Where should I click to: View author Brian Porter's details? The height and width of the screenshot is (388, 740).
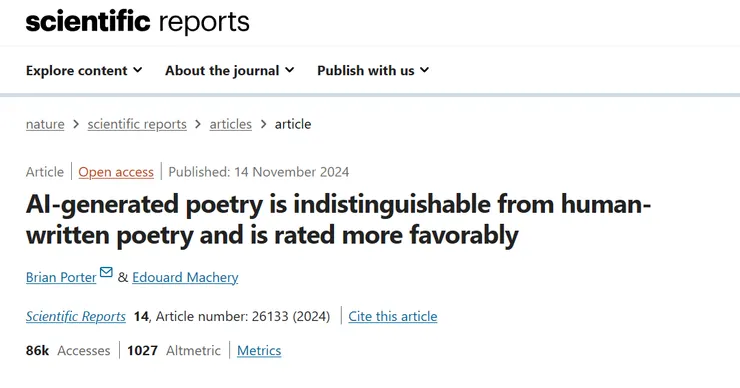61,277
